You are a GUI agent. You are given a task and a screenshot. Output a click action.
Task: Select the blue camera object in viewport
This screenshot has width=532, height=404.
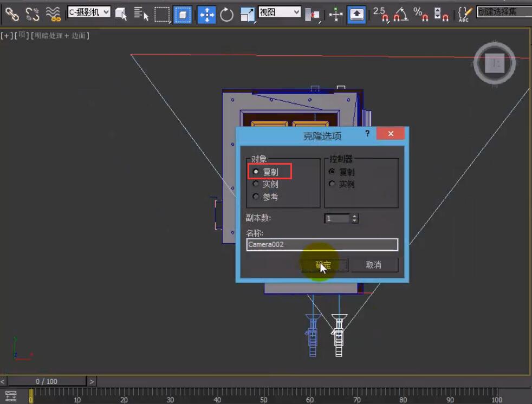(x=313, y=336)
